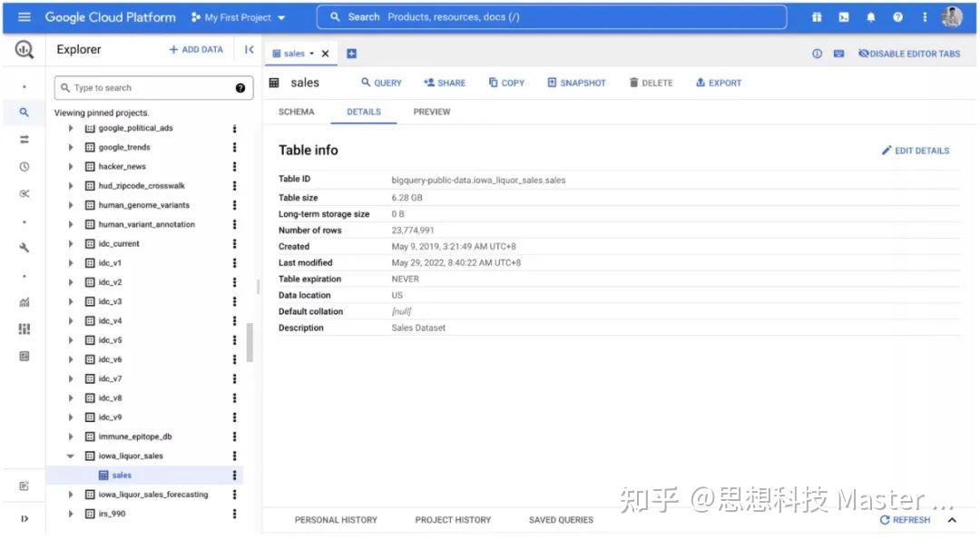Click EDIT DETAILS link

[x=916, y=151]
